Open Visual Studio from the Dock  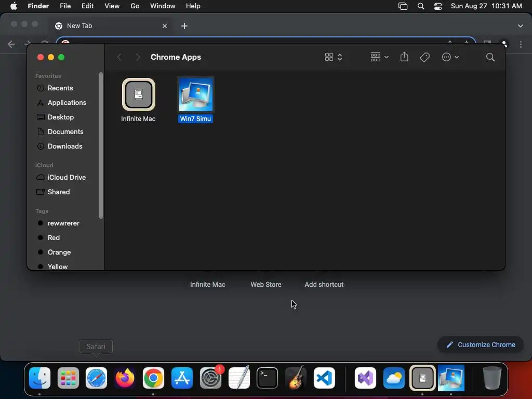(365, 378)
